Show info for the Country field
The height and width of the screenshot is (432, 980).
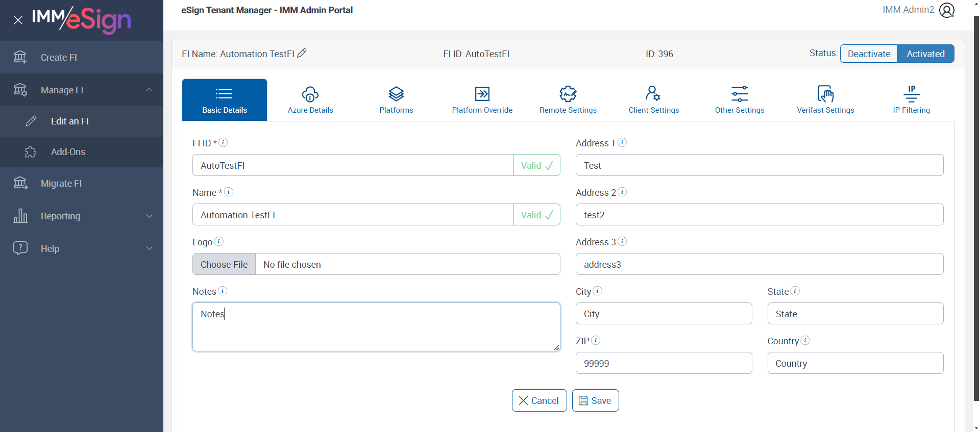tap(805, 340)
